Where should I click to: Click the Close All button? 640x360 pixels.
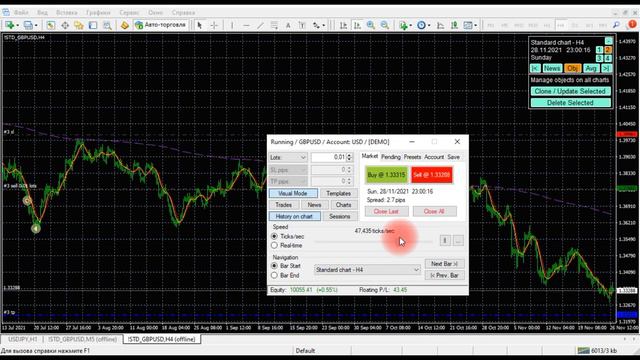point(434,211)
